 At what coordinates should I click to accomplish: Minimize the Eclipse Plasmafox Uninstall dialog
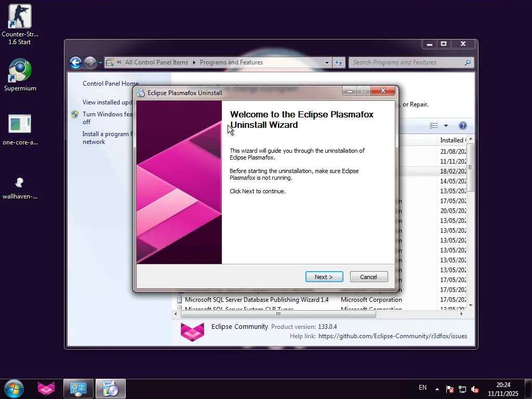click(x=350, y=90)
